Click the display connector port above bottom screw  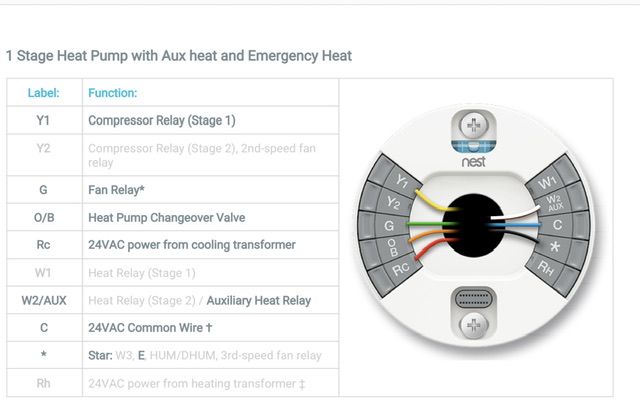tap(474, 297)
